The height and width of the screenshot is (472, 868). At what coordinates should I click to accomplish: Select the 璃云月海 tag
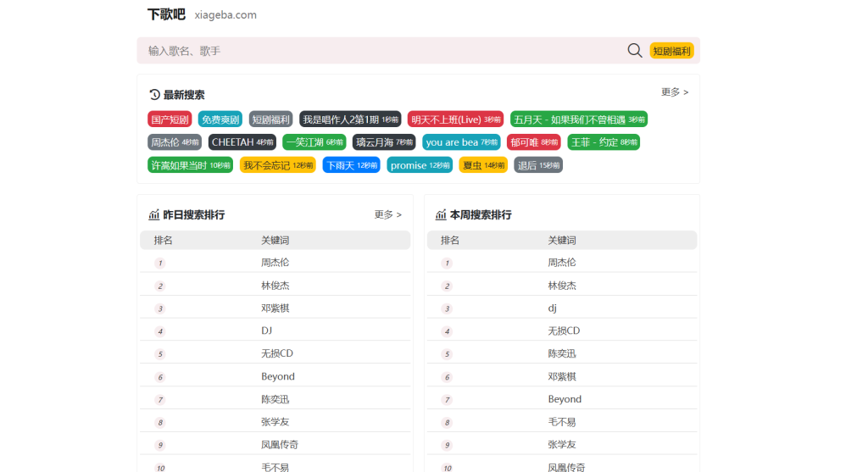tap(384, 142)
